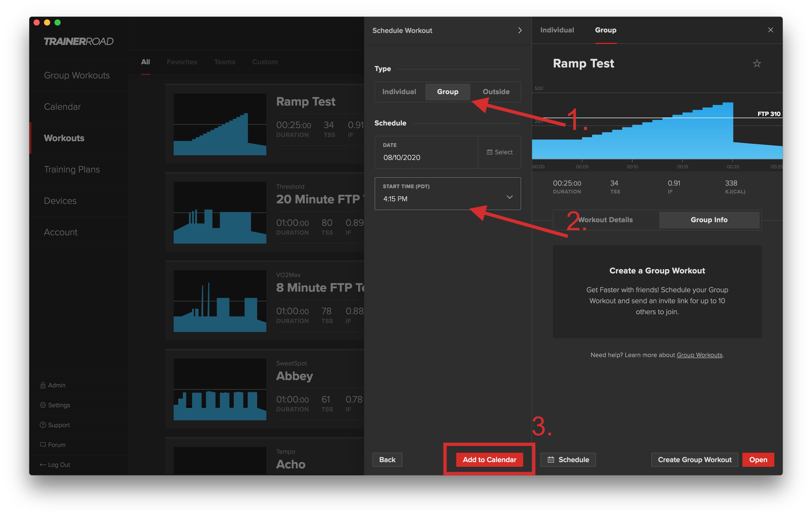Click the Acho workout title
The height and width of the screenshot is (517, 812).
coord(291,464)
